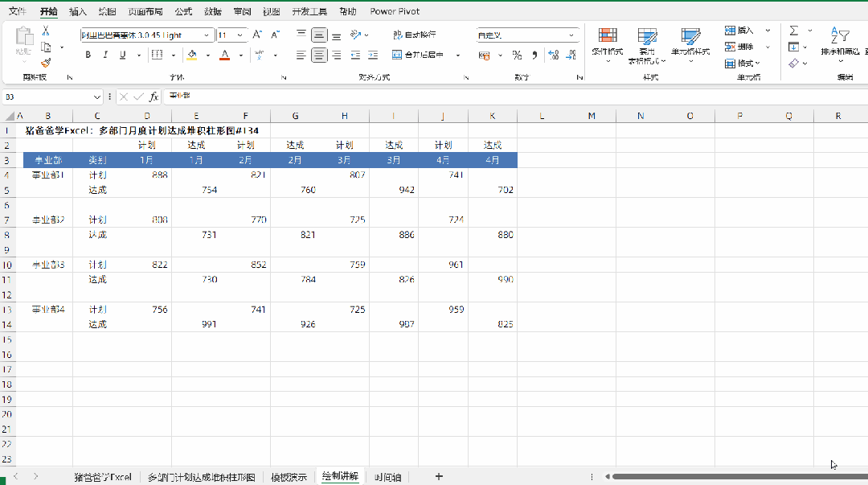Click the Name Box showing B3
This screenshot has height=485, width=868.
(47, 97)
